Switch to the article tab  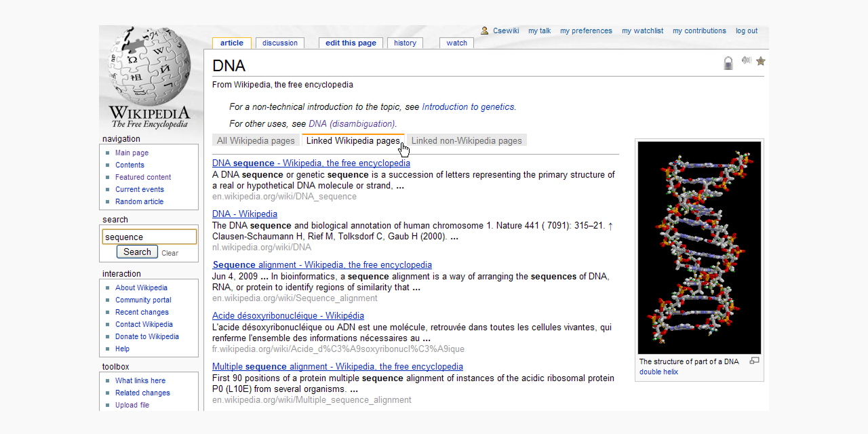232,43
